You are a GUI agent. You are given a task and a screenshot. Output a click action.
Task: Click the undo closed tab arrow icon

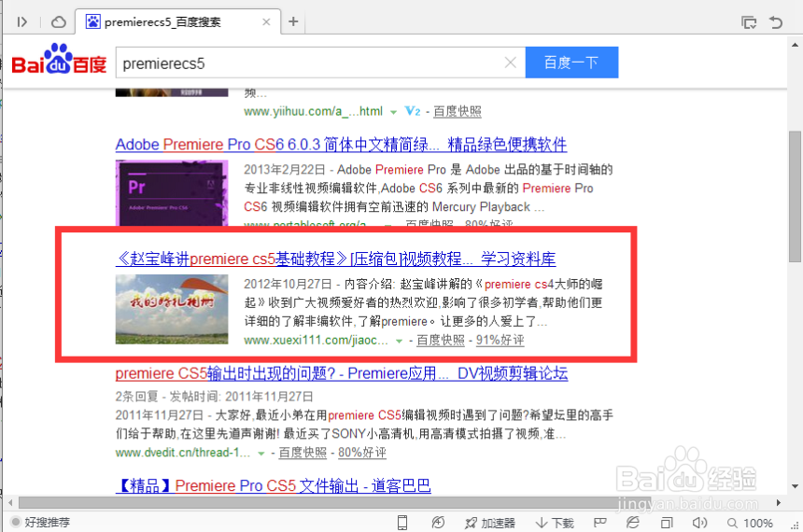pyautogui.click(x=776, y=22)
